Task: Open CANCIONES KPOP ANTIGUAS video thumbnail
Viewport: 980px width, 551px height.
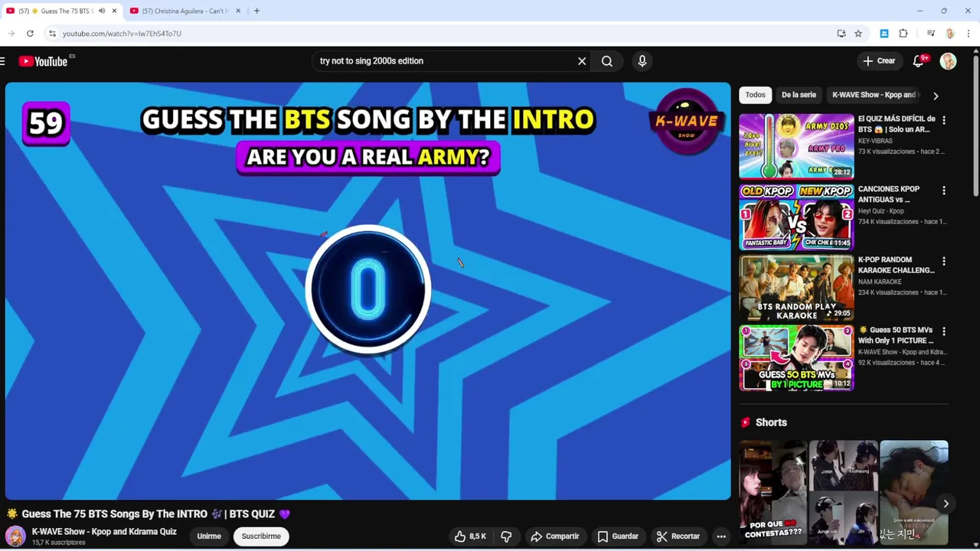Action: (x=796, y=217)
